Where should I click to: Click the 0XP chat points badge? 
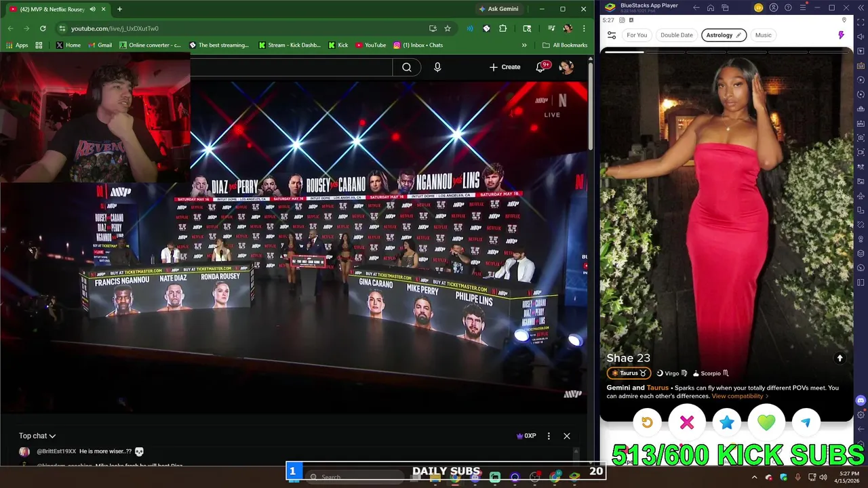[527, 436]
